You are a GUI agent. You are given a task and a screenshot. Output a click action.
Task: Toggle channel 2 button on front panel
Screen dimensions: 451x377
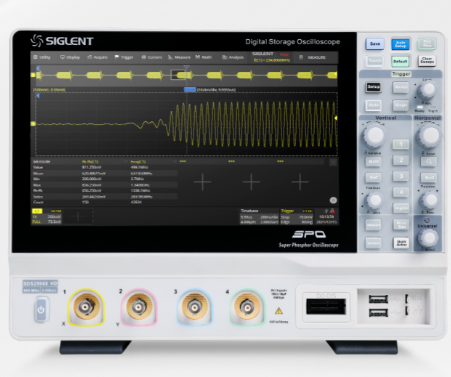coord(401,160)
